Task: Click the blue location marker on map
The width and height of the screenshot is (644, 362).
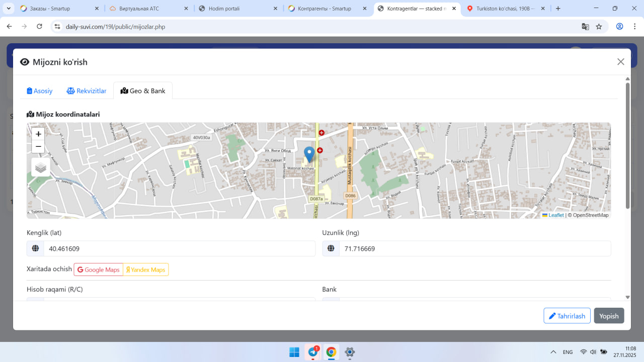Action: [x=309, y=154]
